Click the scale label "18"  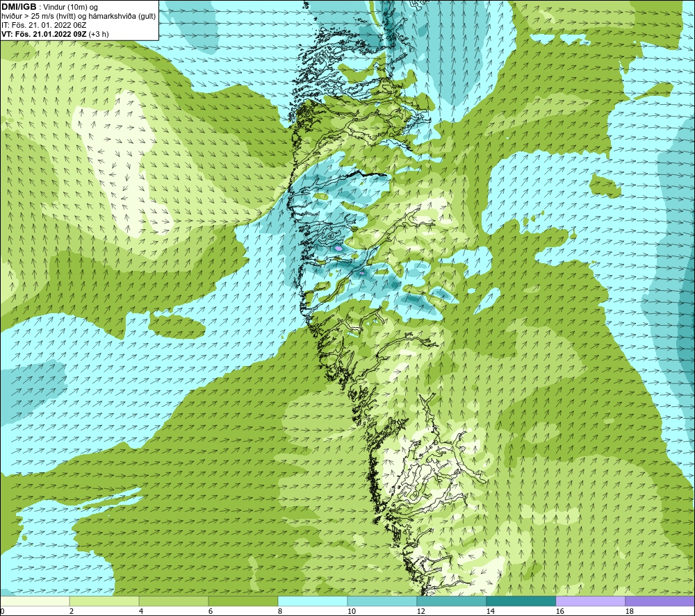pos(630,611)
